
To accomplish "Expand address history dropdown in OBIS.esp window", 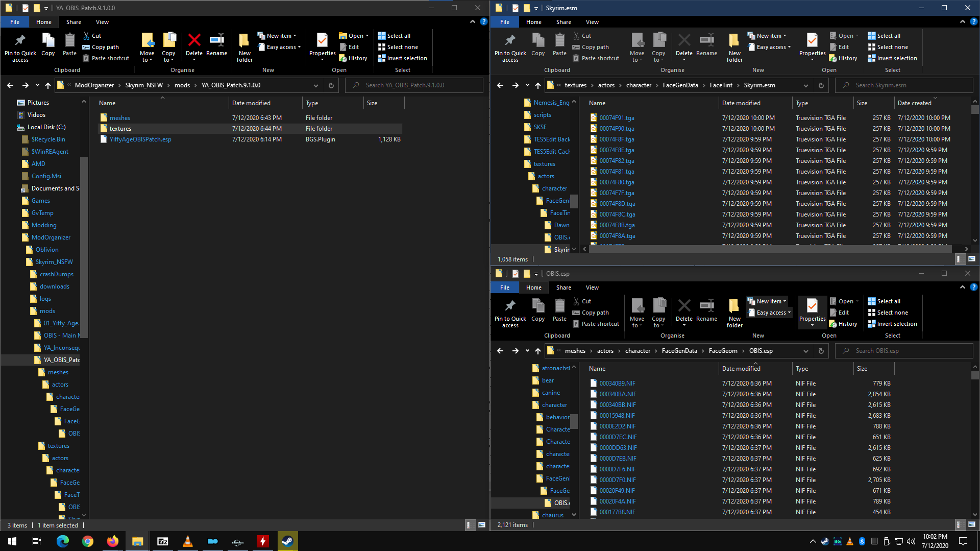I will coord(806,351).
